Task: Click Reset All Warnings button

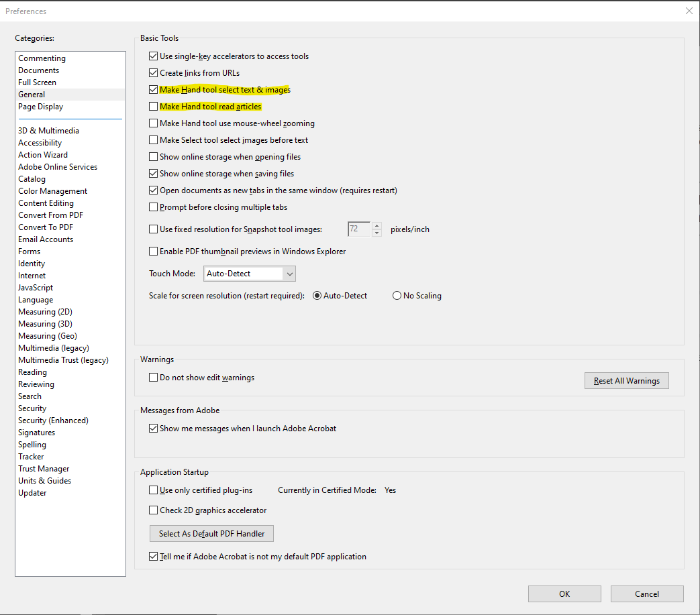Action: pyautogui.click(x=626, y=381)
